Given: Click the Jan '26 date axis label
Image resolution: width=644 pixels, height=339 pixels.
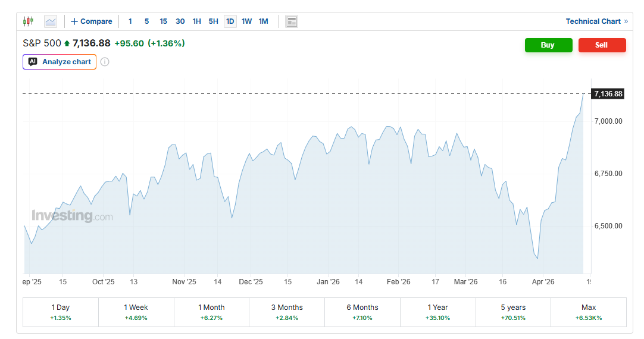Looking at the screenshot, I should coord(328,282).
